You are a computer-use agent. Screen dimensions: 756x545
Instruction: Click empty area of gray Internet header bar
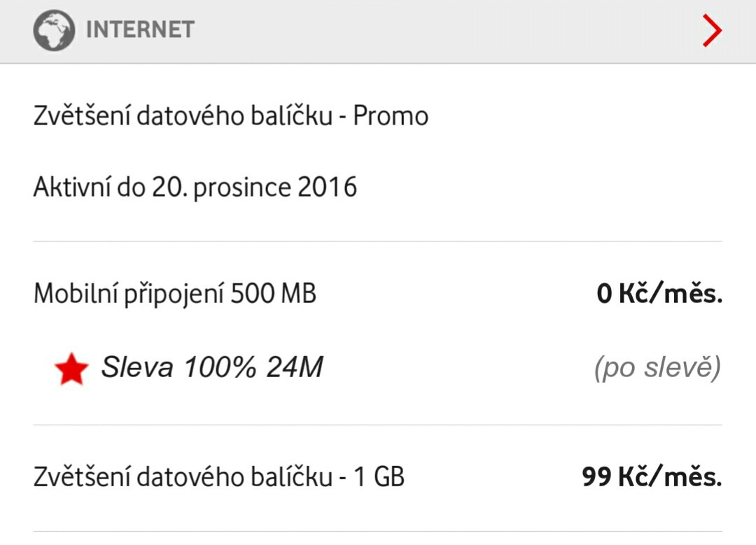point(448,31)
